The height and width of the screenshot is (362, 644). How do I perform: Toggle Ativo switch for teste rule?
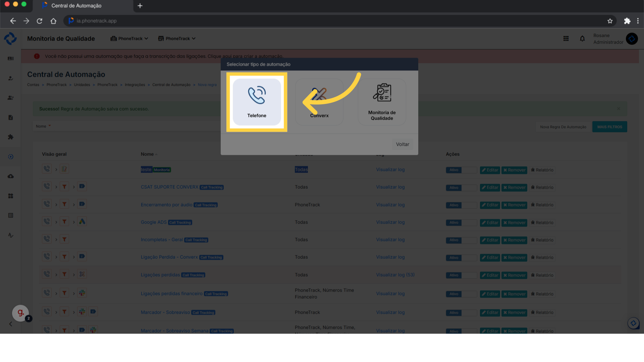click(461, 170)
